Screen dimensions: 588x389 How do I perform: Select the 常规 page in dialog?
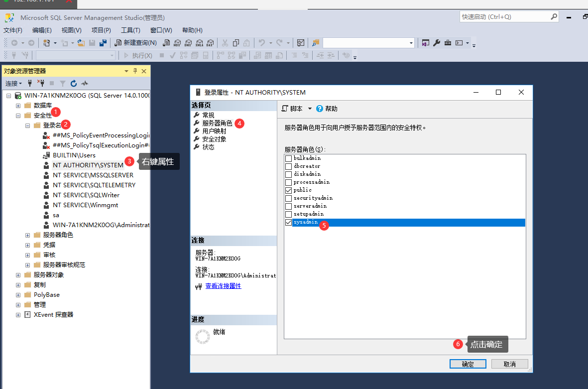pos(209,115)
